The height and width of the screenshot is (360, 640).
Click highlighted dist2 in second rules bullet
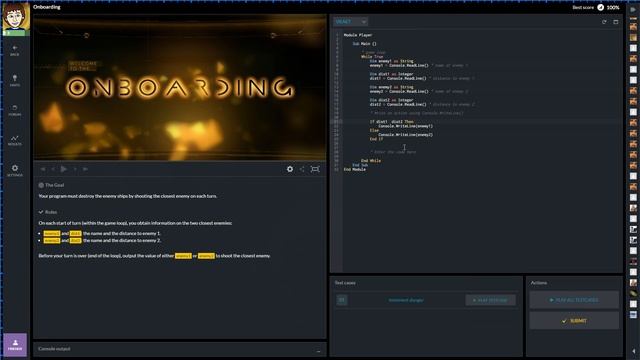pyautogui.click(x=76, y=240)
